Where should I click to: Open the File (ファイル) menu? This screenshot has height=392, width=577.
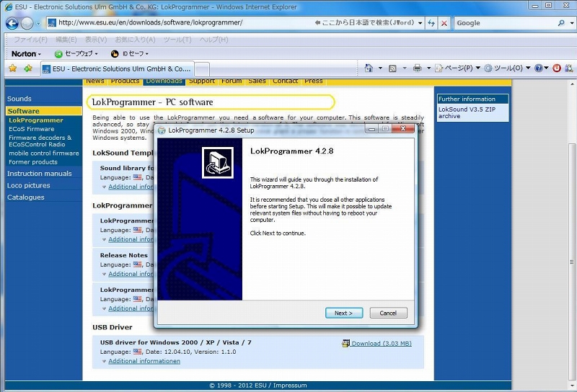tap(30, 40)
